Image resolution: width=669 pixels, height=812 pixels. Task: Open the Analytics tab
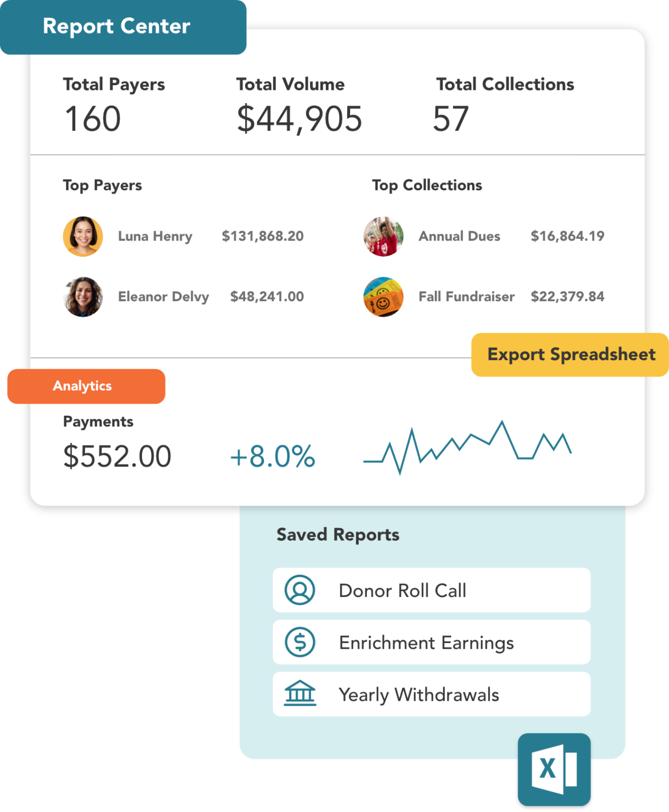click(82, 386)
